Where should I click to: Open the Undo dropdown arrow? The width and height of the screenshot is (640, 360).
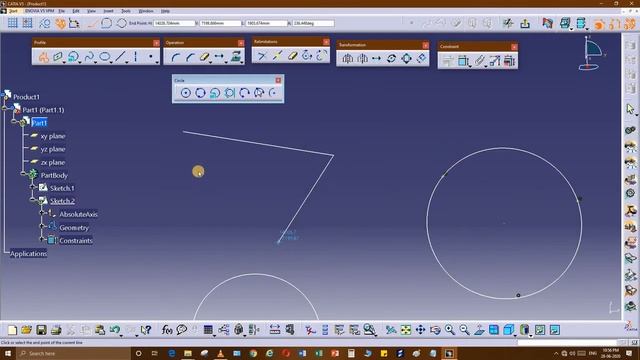tap(121, 335)
